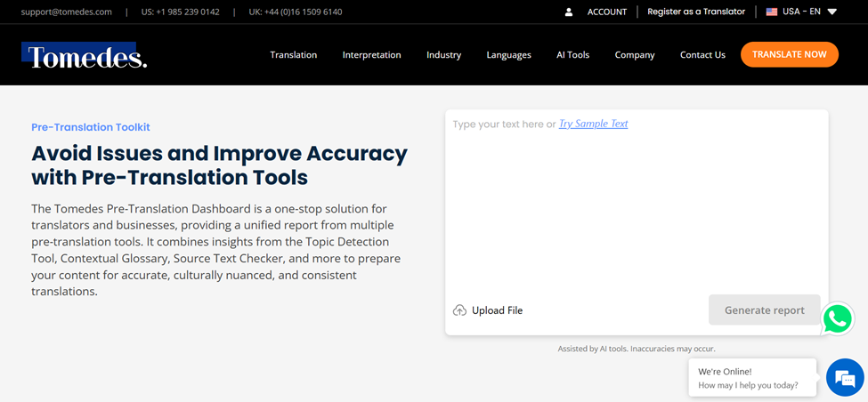Click the Tomedes logo
The width and height of the screenshot is (868, 402).
click(85, 55)
